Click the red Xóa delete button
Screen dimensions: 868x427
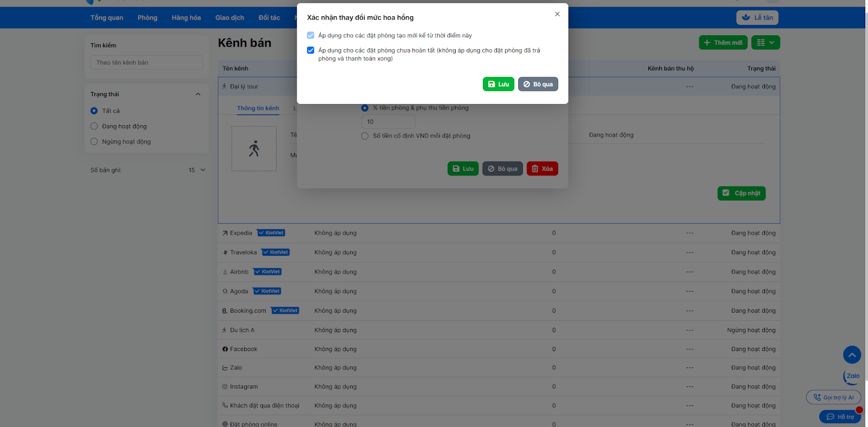tap(542, 169)
